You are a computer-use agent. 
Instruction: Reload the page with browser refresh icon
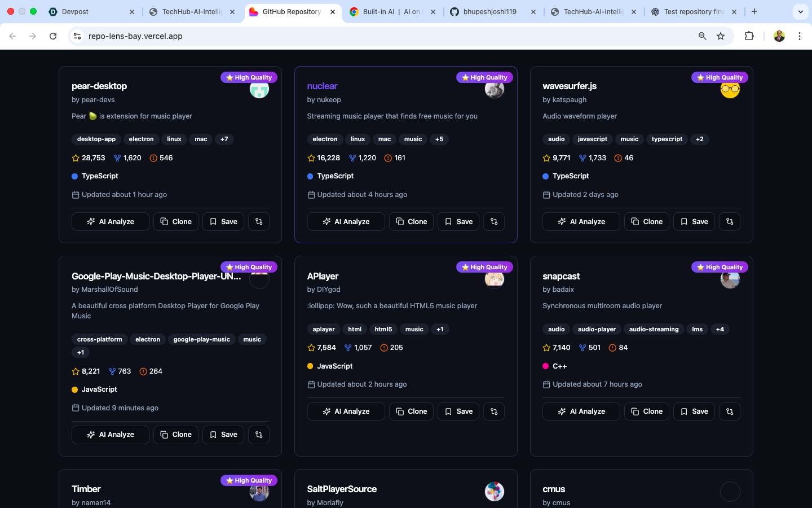coord(53,36)
